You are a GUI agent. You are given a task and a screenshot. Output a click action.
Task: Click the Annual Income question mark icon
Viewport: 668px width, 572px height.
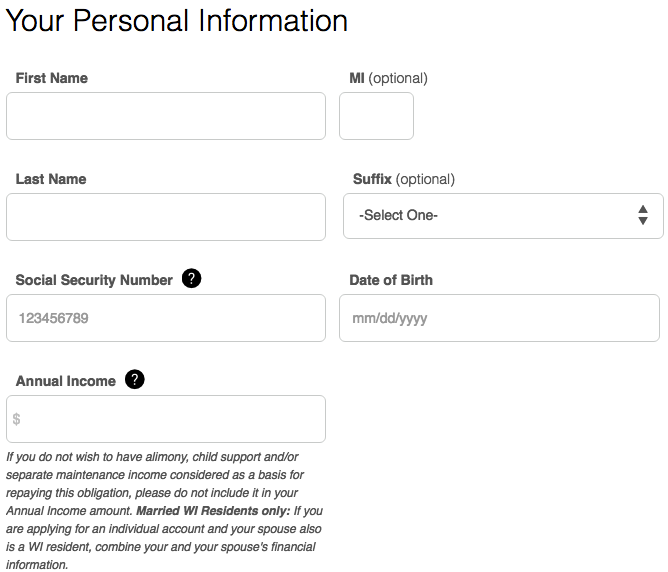coord(135,379)
